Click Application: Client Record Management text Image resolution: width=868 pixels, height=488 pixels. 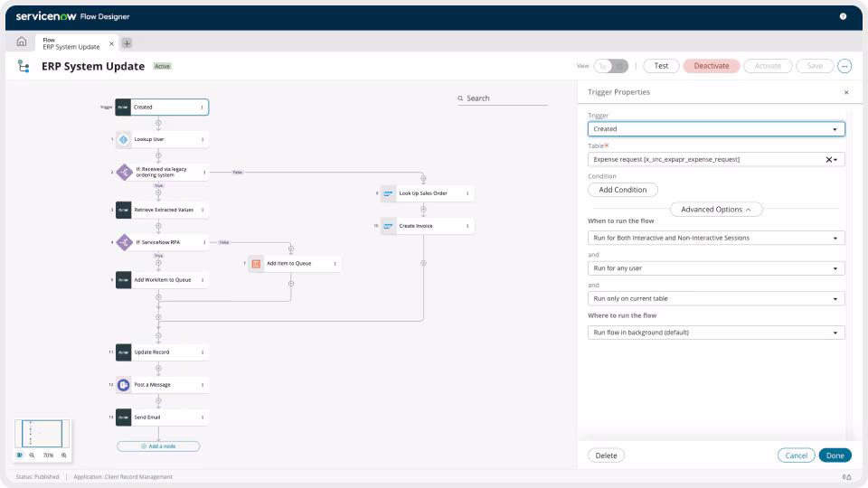click(123, 477)
